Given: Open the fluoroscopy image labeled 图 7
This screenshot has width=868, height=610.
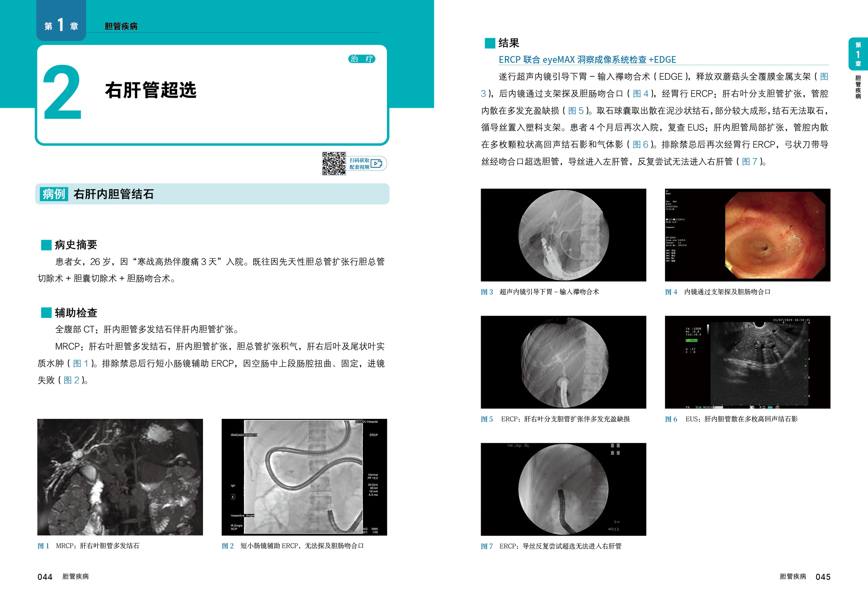Looking at the screenshot, I should [x=563, y=489].
